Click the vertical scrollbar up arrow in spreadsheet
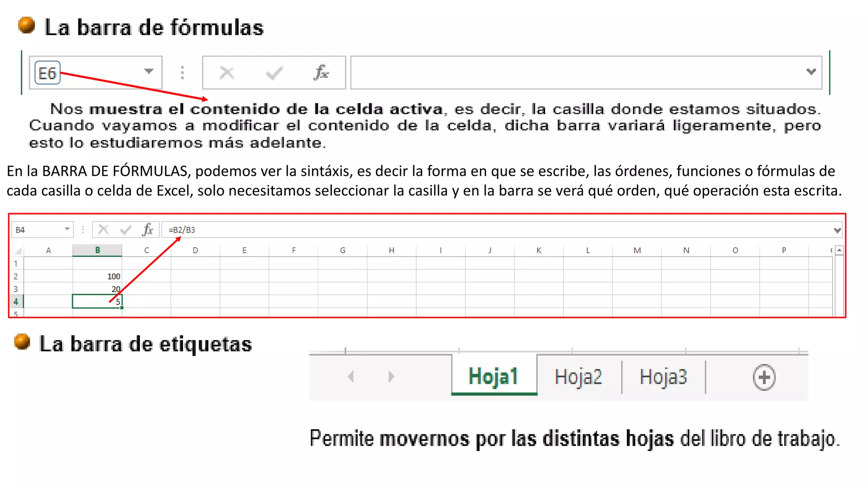Image resolution: width=868 pixels, height=488 pixels. coord(839,250)
